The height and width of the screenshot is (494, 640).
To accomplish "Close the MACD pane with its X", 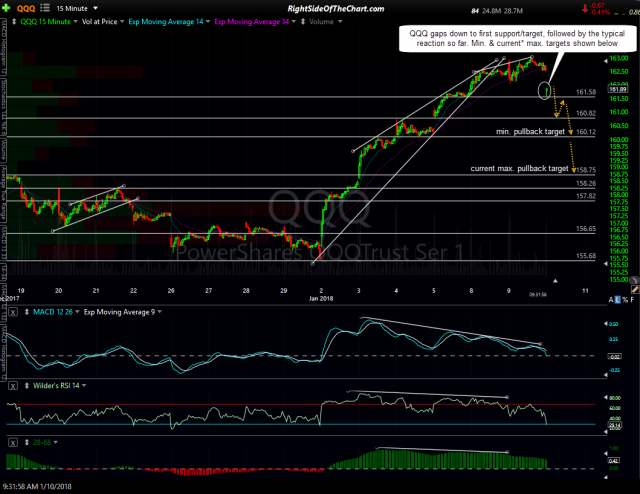I will 13,312.
